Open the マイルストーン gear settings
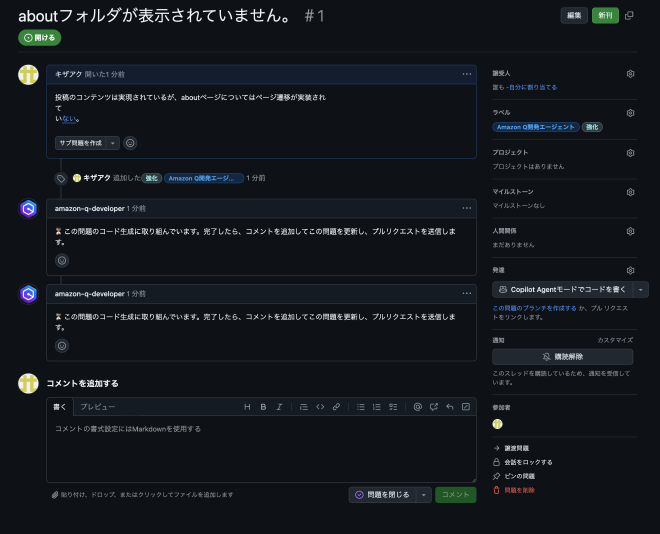This screenshot has width=660, height=534. click(x=630, y=192)
